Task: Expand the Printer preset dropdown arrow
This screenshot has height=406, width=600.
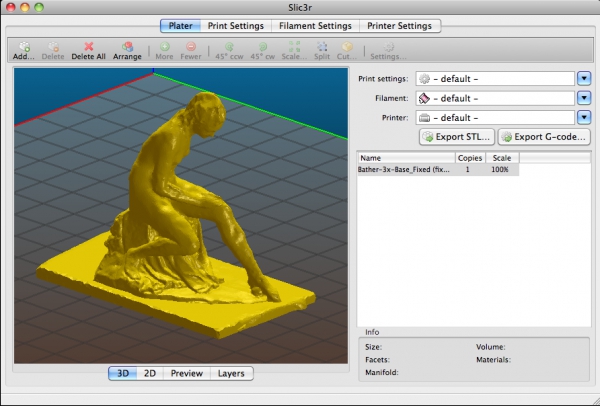Action: [x=584, y=117]
